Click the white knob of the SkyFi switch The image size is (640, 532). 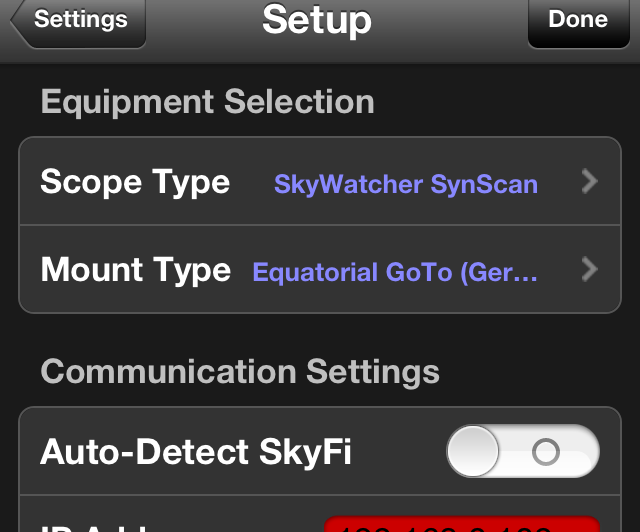(x=474, y=452)
